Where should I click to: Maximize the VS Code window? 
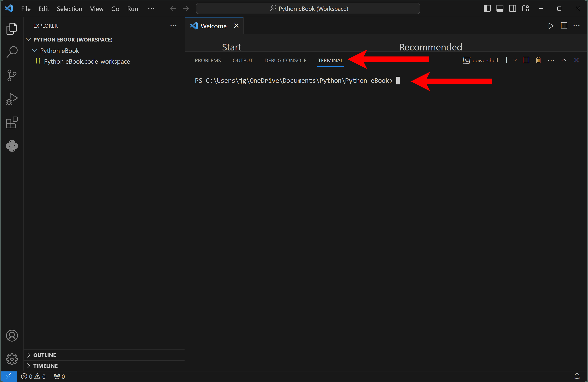tap(559, 9)
